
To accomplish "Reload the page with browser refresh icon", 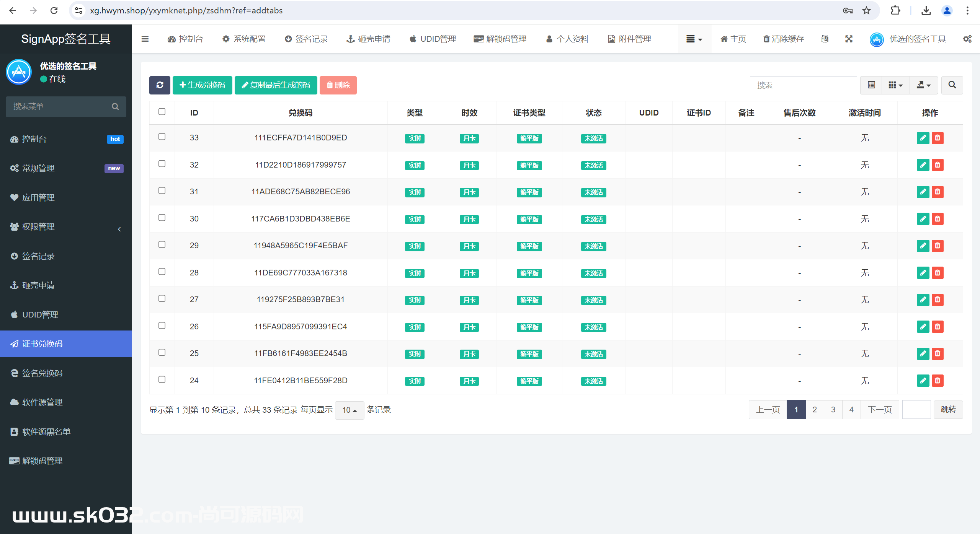I will tap(54, 10).
